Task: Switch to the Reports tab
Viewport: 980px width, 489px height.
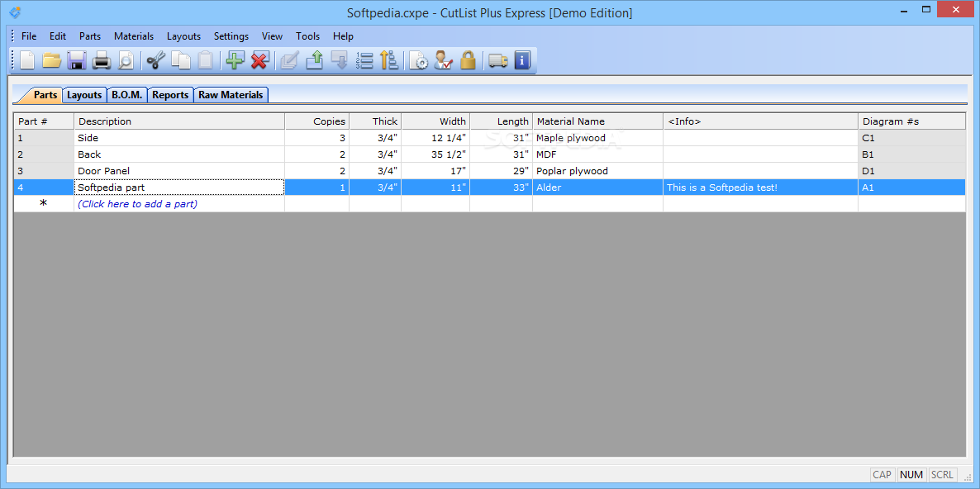Action: pyautogui.click(x=170, y=95)
